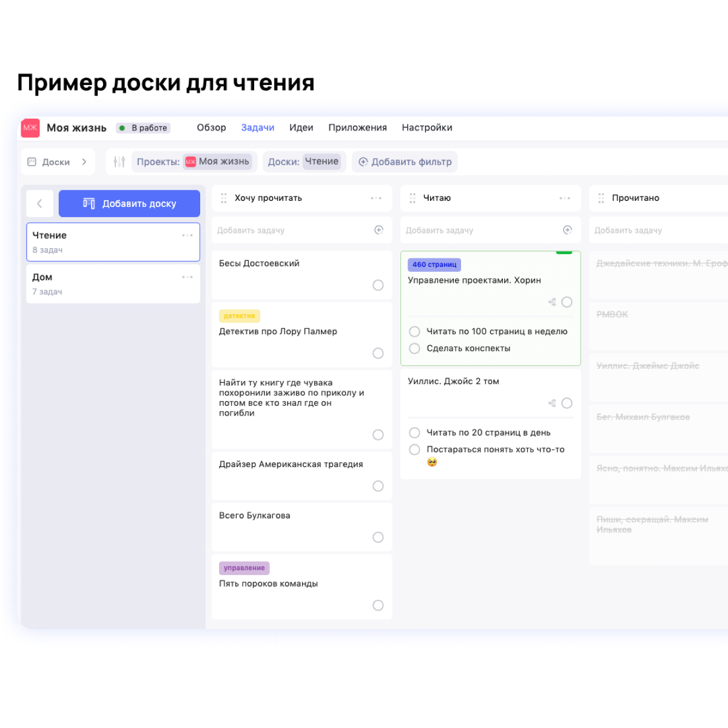Open the filter settings sliders icon

click(120, 162)
